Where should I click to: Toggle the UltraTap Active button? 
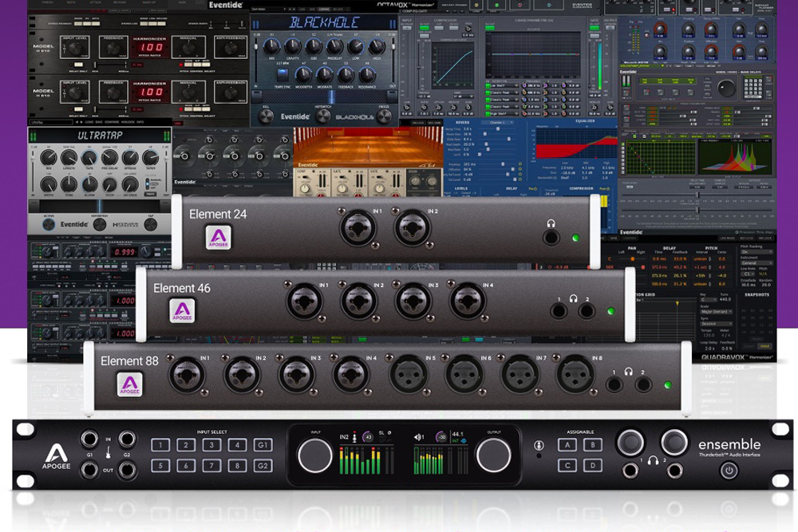[x=49, y=224]
